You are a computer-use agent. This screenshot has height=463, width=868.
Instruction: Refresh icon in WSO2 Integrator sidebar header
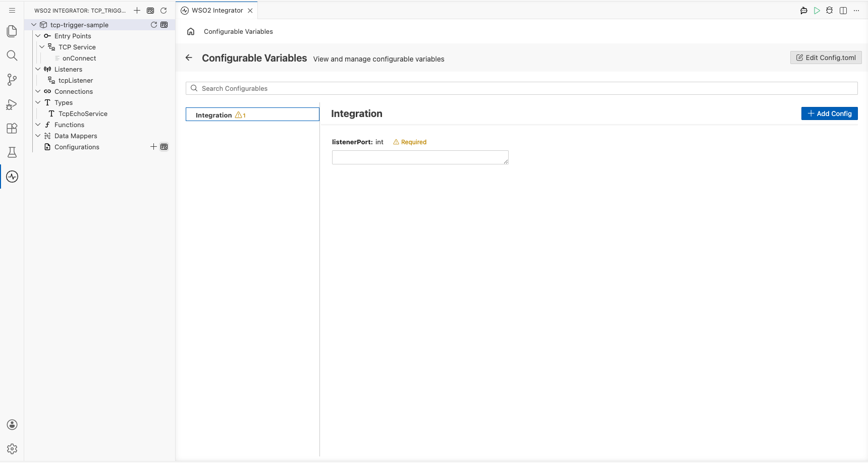[x=164, y=10]
